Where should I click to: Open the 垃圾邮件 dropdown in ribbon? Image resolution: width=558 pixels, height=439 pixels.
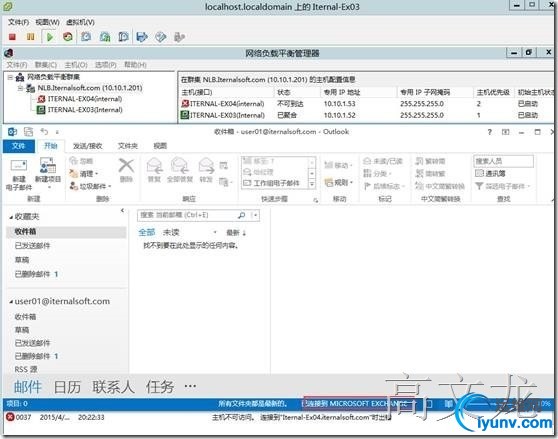pyautogui.click(x=90, y=186)
